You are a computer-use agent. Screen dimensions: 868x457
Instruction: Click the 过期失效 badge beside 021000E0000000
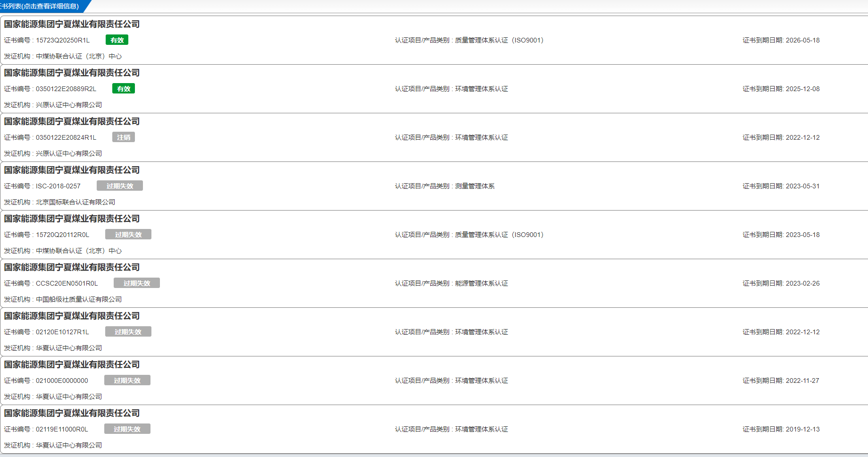click(127, 381)
